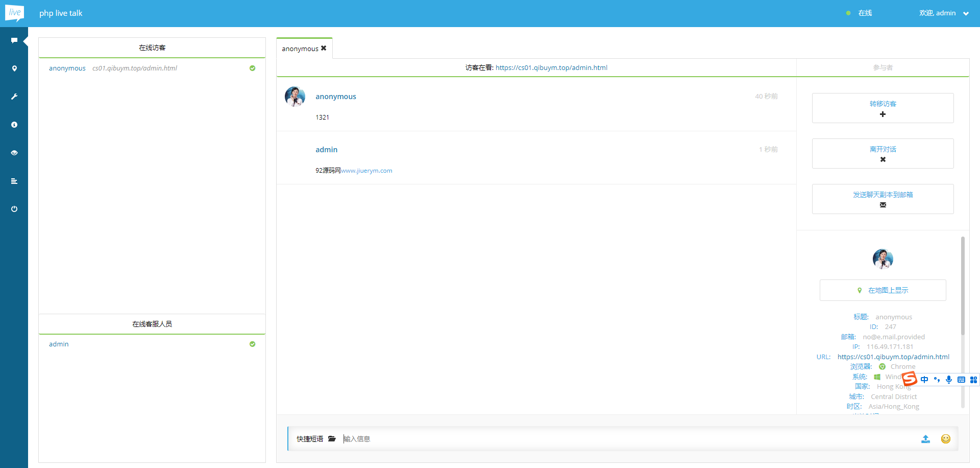Click the message text 1321
This screenshot has height=468, width=980.
point(322,118)
